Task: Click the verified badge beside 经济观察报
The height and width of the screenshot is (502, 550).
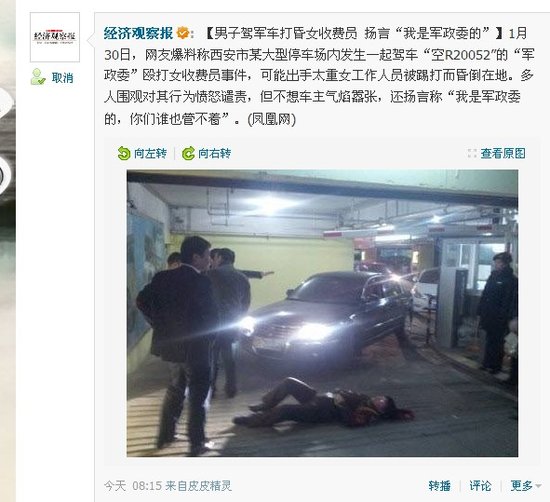Action: click(x=182, y=33)
